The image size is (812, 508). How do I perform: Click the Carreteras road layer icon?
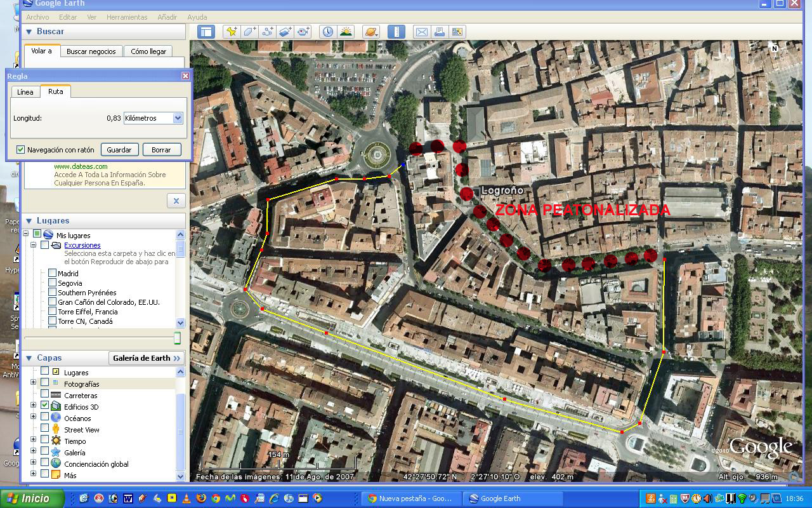56,395
